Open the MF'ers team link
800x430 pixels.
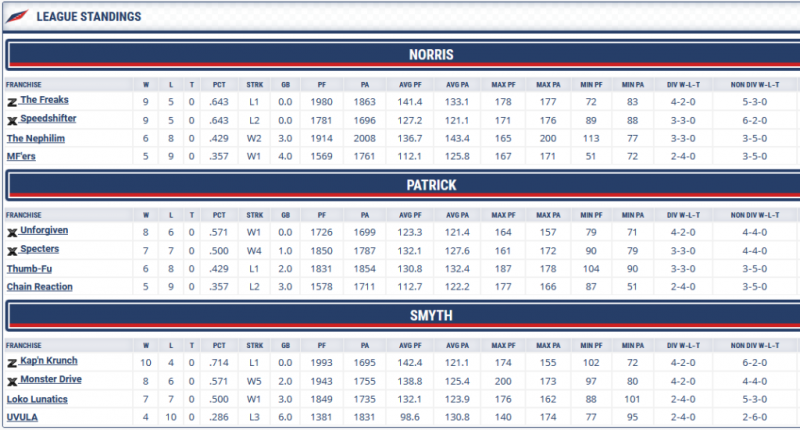pyautogui.click(x=21, y=157)
